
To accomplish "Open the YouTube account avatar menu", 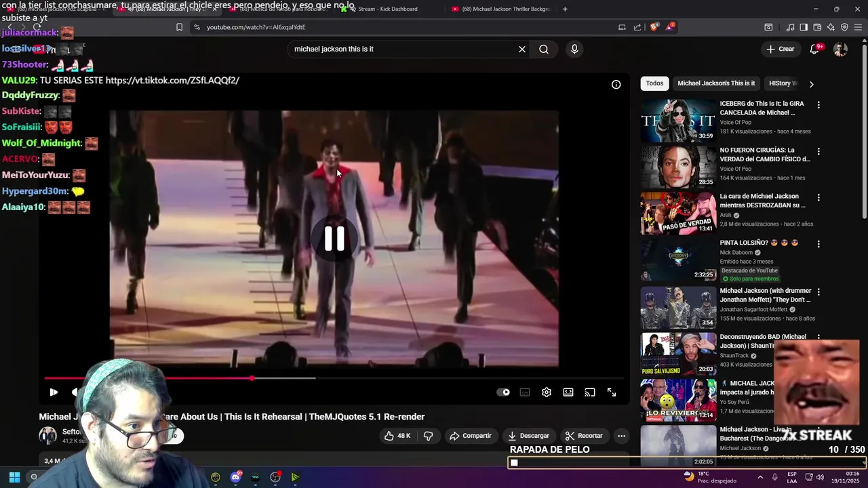I will pos(840,49).
